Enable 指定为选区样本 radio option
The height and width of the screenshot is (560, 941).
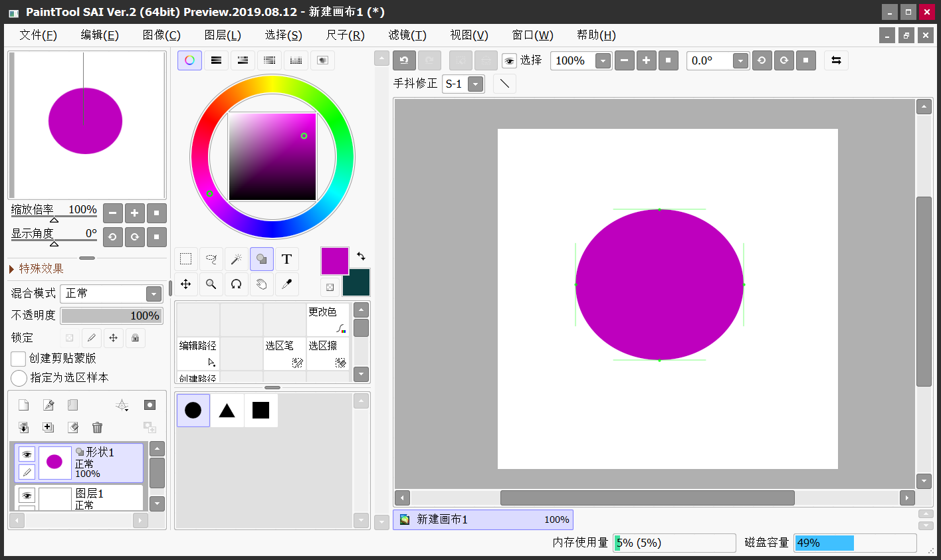pos(19,378)
